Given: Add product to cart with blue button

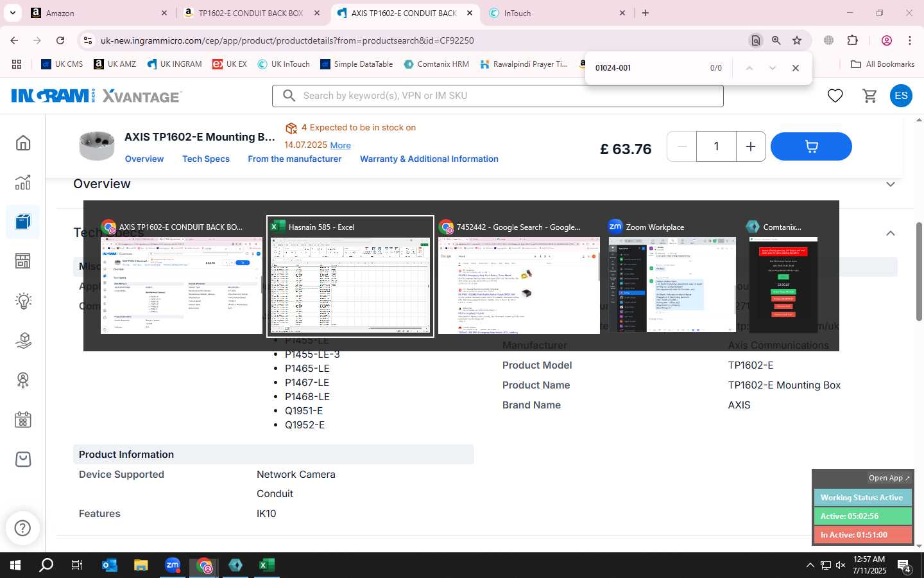Looking at the screenshot, I should click(x=811, y=146).
